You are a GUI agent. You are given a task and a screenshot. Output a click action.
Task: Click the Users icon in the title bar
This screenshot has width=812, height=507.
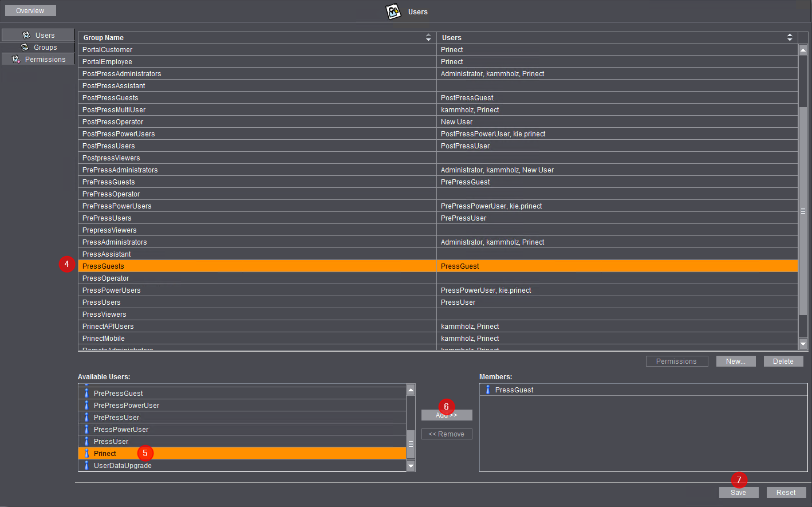(393, 11)
